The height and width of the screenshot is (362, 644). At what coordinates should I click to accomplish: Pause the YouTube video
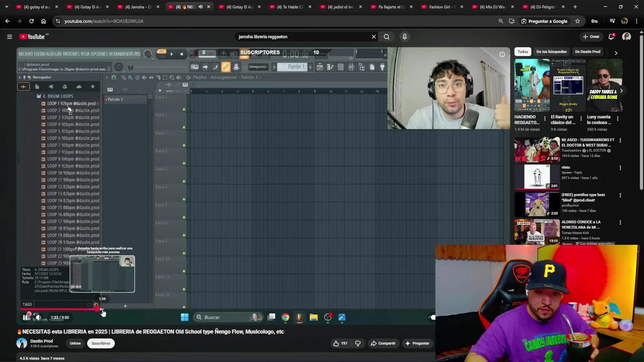click(26, 317)
